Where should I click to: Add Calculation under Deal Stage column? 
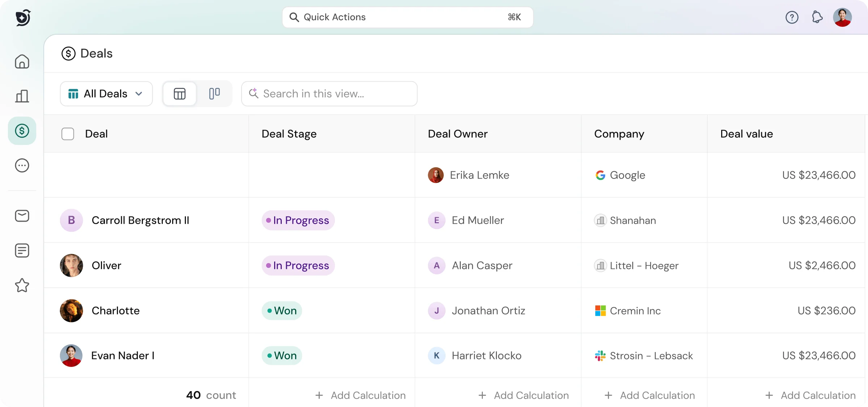[360, 395]
